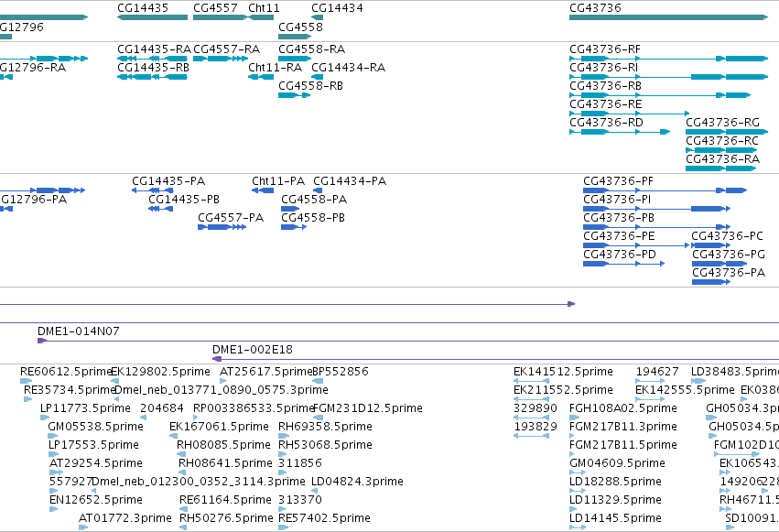Select EST FGH108A02.5prime
779x532 pixels.
point(623,408)
